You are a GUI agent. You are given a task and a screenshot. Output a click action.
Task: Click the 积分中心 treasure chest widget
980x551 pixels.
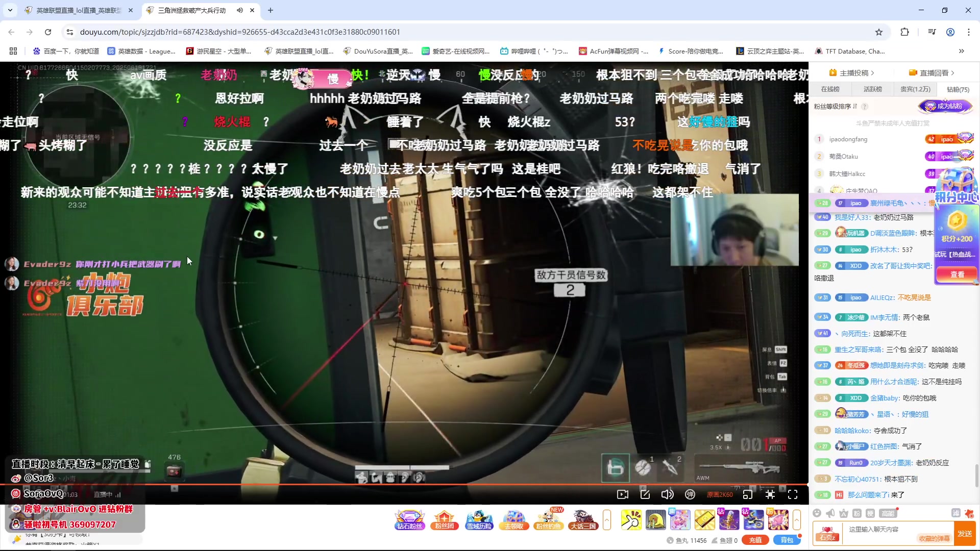957,186
